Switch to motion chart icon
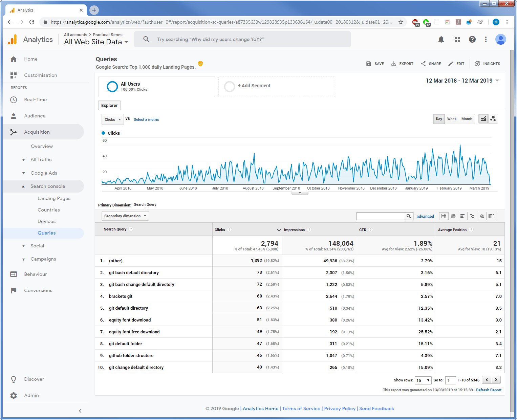Viewport: 517px width, 420px height. 493,119
